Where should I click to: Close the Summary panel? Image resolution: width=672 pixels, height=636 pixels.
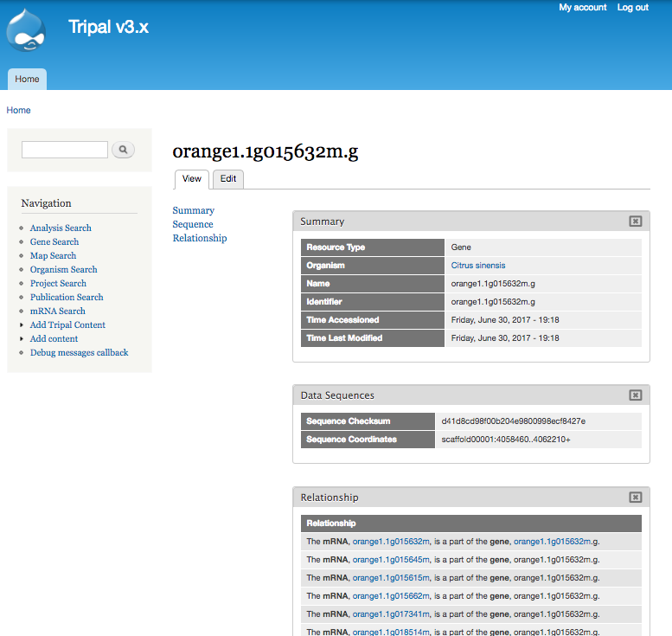635,222
